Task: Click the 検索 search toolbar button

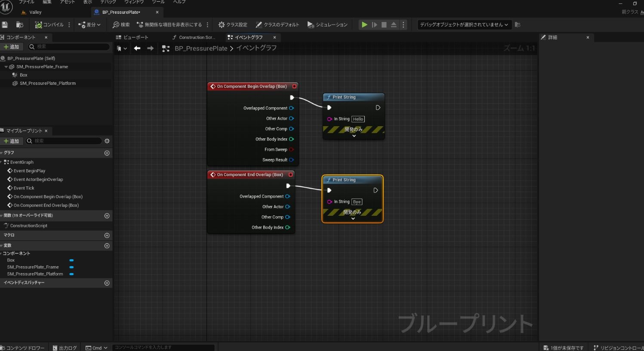Action: point(121,25)
